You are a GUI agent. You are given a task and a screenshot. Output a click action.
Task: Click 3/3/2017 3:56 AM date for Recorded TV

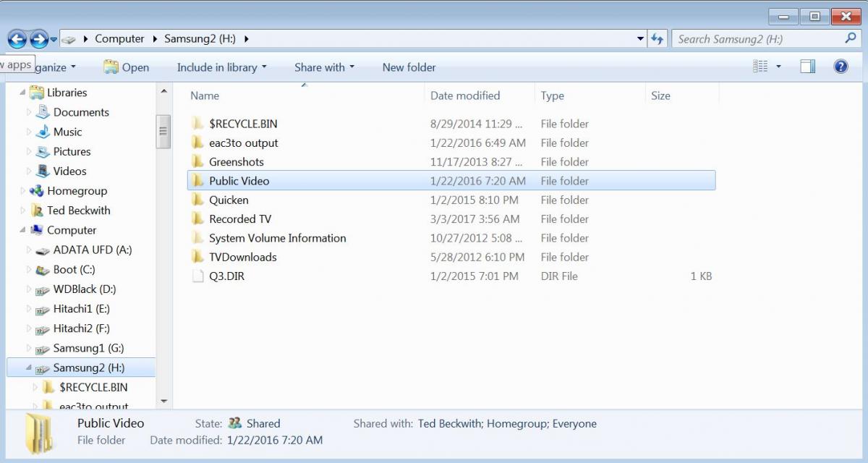tap(475, 218)
